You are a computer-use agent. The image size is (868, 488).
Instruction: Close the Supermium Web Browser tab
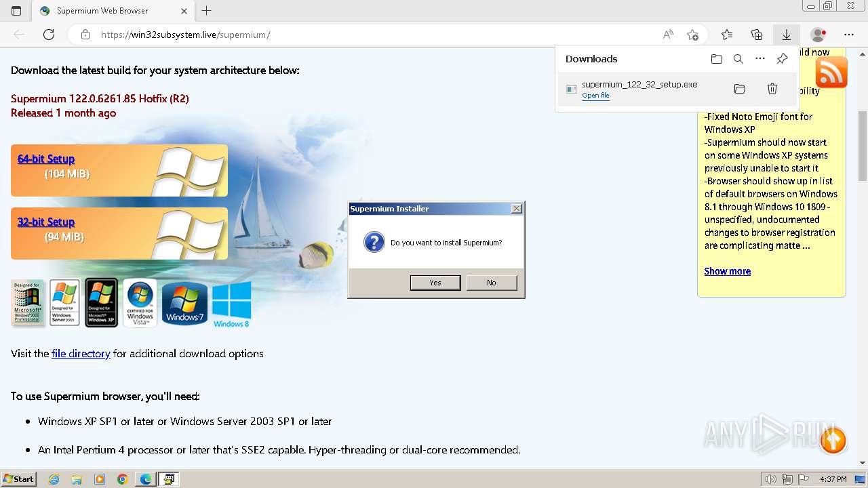point(184,11)
